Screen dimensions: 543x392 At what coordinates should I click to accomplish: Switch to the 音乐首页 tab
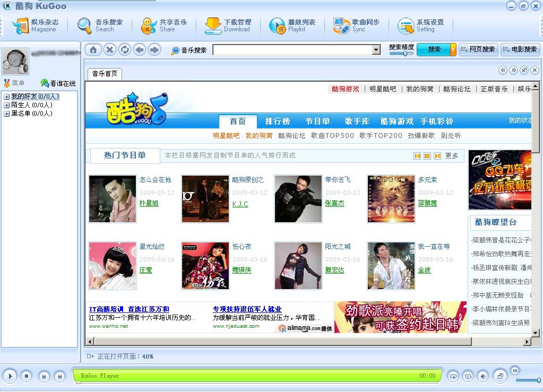point(105,74)
